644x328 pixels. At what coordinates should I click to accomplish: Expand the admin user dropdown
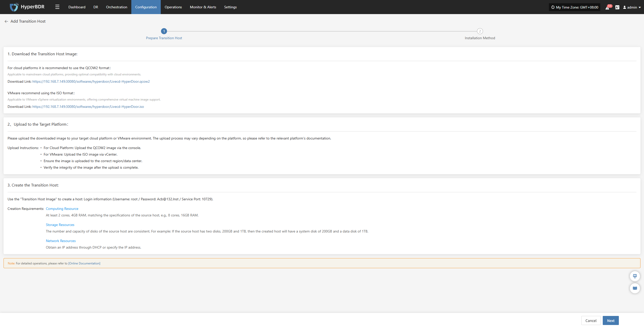(632, 7)
